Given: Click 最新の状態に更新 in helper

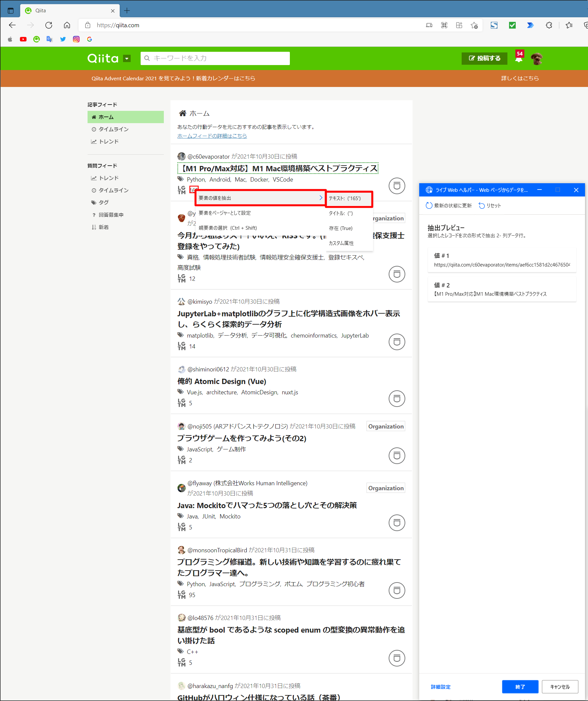Looking at the screenshot, I should pyautogui.click(x=449, y=206).
